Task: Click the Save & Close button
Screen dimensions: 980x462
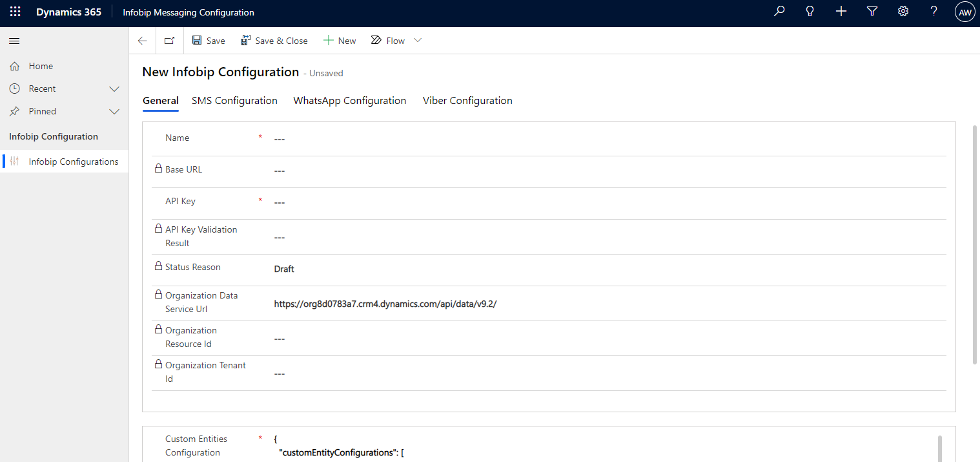Action: coord(274,41)
